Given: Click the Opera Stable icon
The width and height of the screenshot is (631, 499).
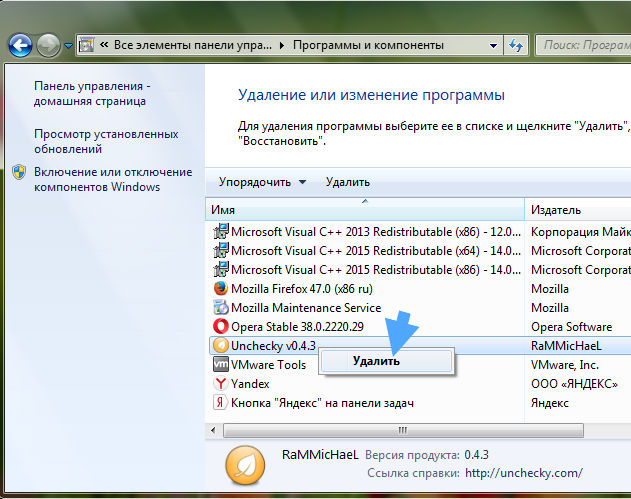Looking at the screenshot, I should click(221, 326).
